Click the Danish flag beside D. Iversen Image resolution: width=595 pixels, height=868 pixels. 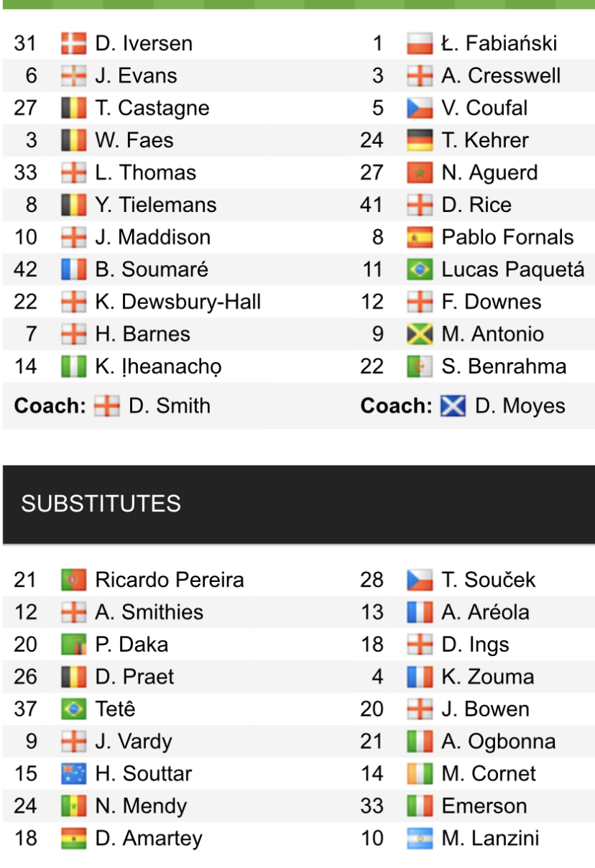point(73,43)
